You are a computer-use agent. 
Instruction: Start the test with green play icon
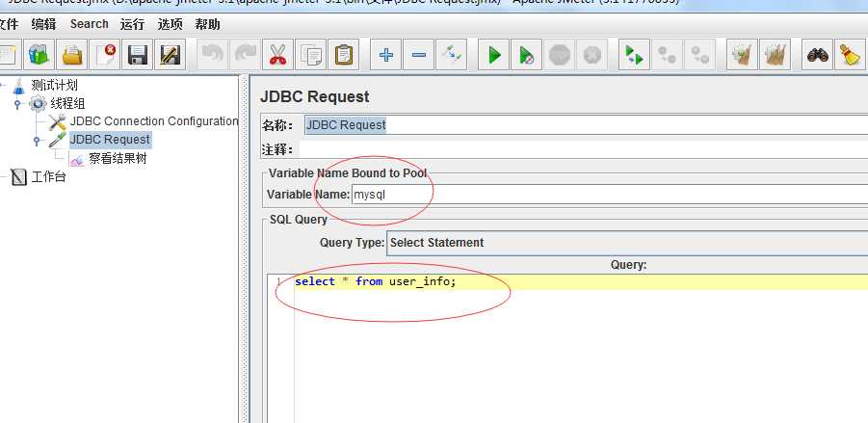coord(494,55)
